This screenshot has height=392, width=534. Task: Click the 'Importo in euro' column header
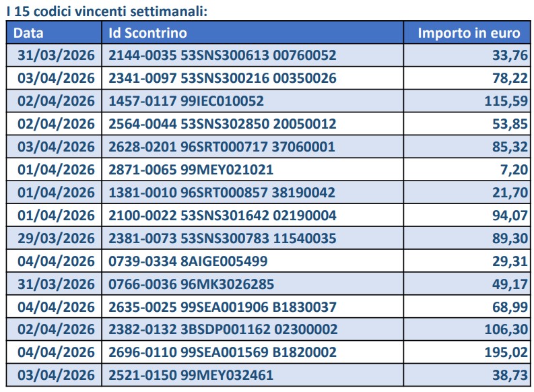pos(469,33)
